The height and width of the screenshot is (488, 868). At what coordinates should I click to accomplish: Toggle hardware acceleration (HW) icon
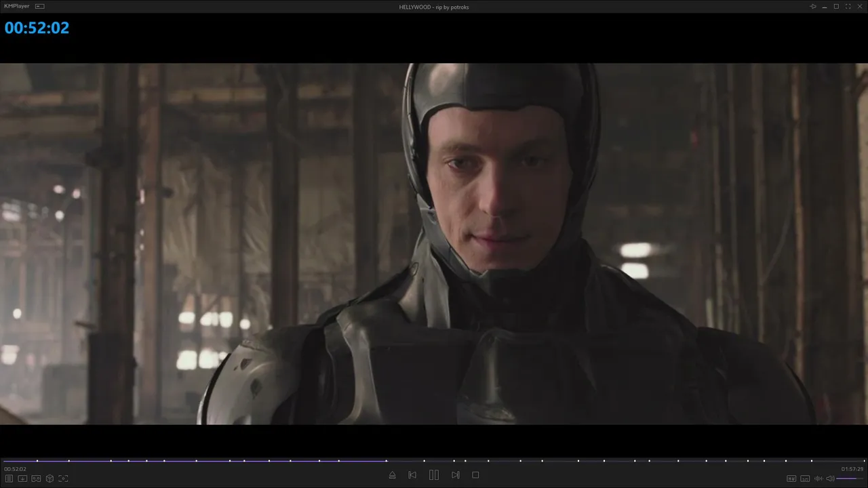(791, 479)
